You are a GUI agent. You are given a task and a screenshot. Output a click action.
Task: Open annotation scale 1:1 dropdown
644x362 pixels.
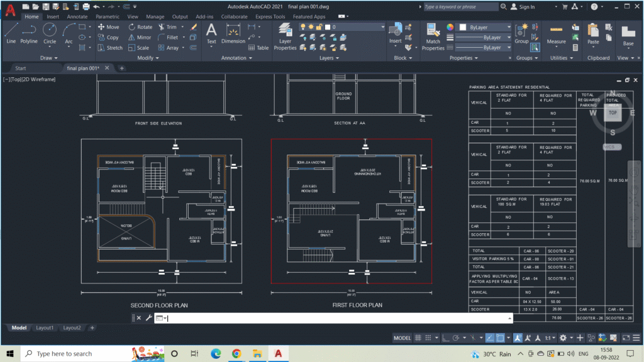pos(550,337)
